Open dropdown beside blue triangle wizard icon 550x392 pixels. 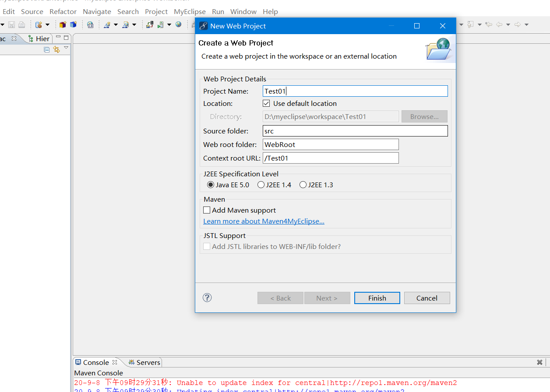116,25
